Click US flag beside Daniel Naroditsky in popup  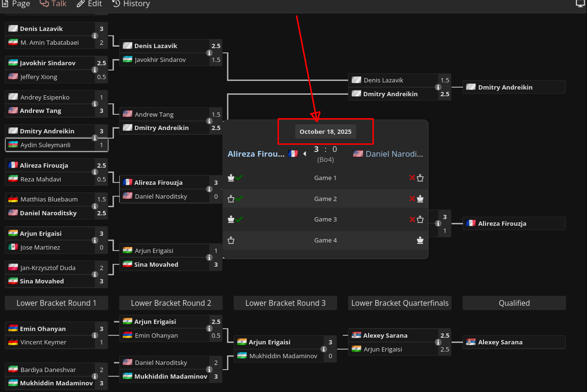click(x=358, y=153)
